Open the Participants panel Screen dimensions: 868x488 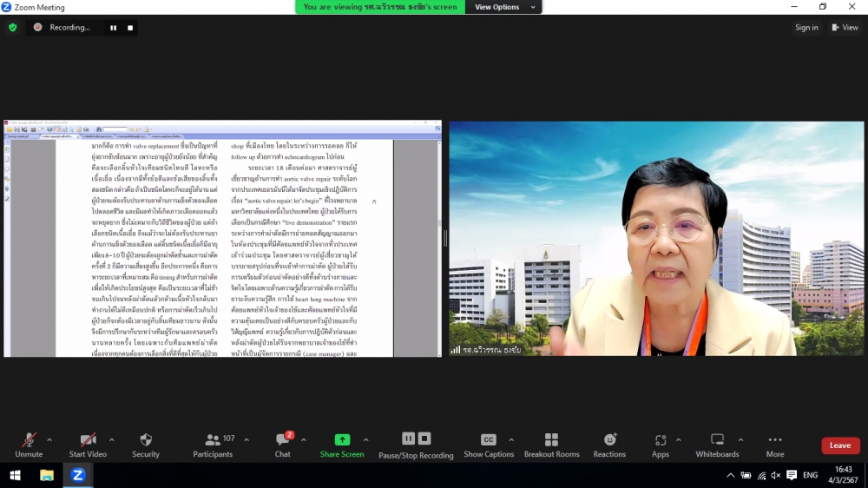213,440
